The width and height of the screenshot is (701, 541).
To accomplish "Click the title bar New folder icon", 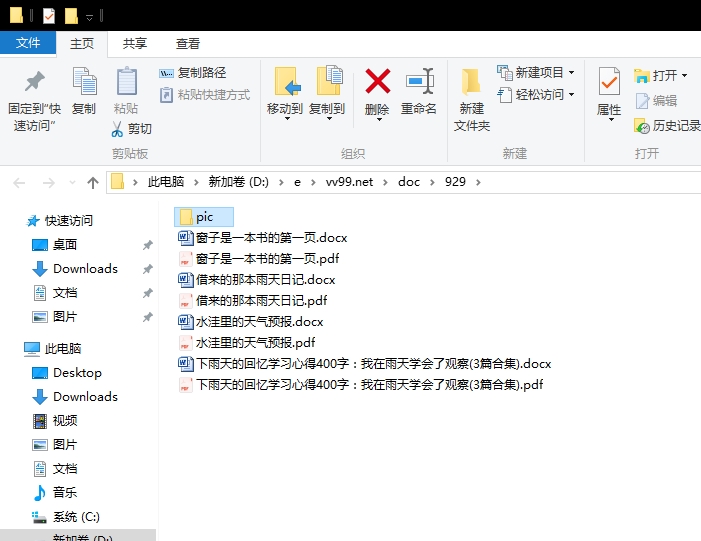I will 71,16.
